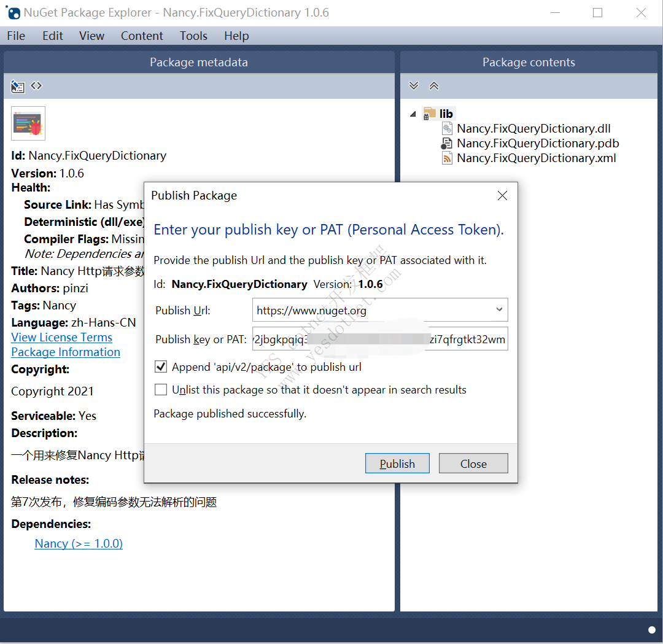Select Nancy.FixQueryDictionary.dll in package contents
The height and width of the screenshot is (644, 663).
pos(533,128)
